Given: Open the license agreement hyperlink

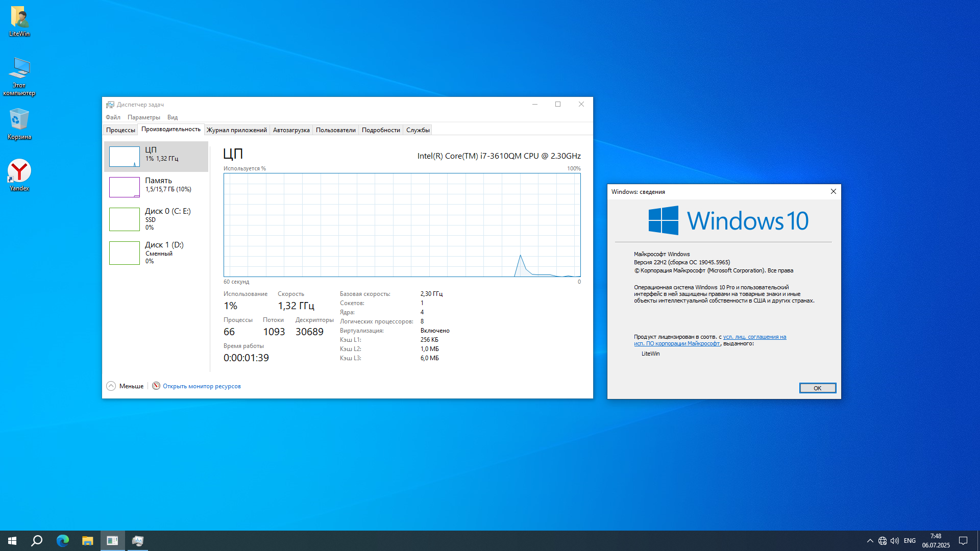Looking at the screenshot, I should coord(754,337).
